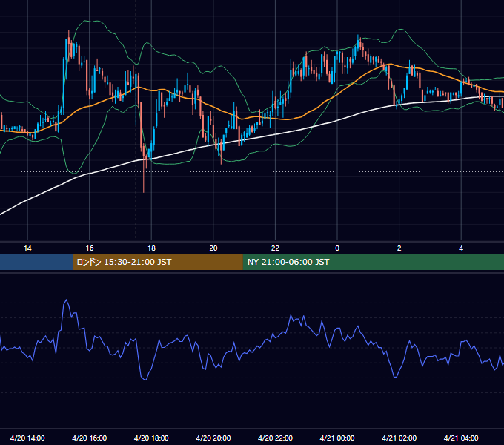Click the 4/21 02:00 date label
The image size is (504, 445).
coord(399,438)
